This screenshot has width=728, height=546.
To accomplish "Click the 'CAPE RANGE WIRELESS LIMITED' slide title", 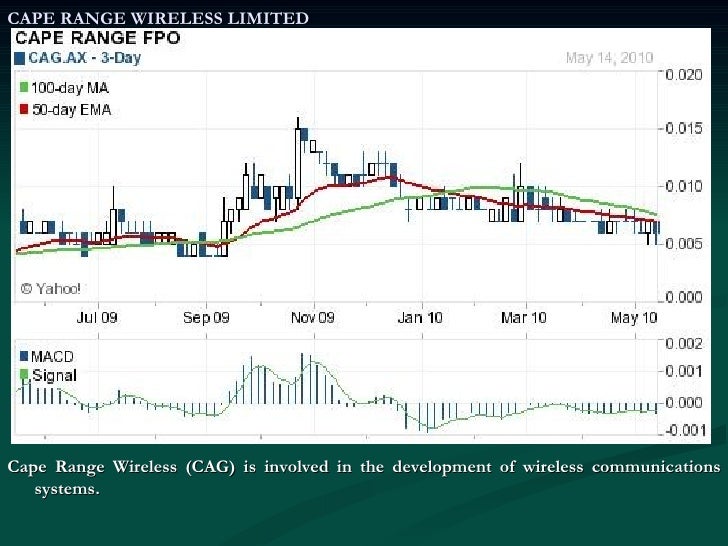I will (x=158, y=18).
